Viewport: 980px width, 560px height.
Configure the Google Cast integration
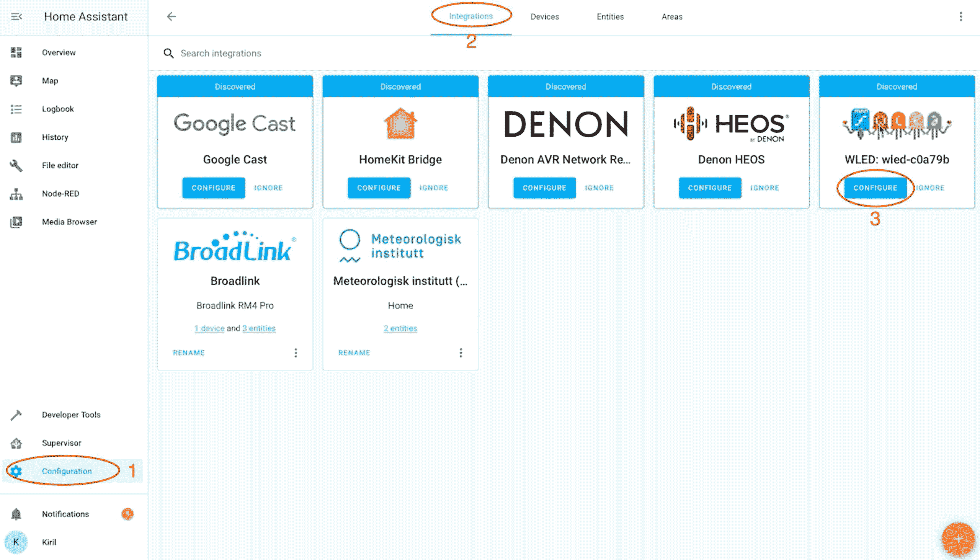(214, 188)
